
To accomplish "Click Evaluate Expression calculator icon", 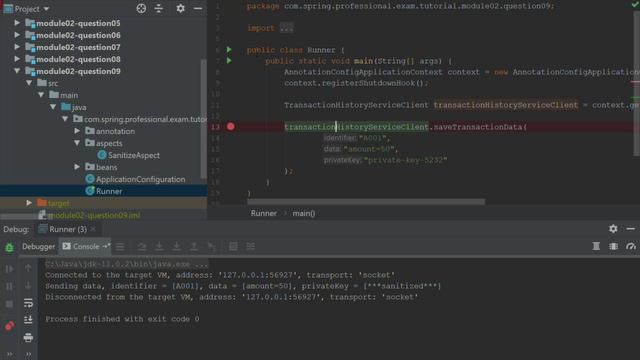I will click(233, 247).
